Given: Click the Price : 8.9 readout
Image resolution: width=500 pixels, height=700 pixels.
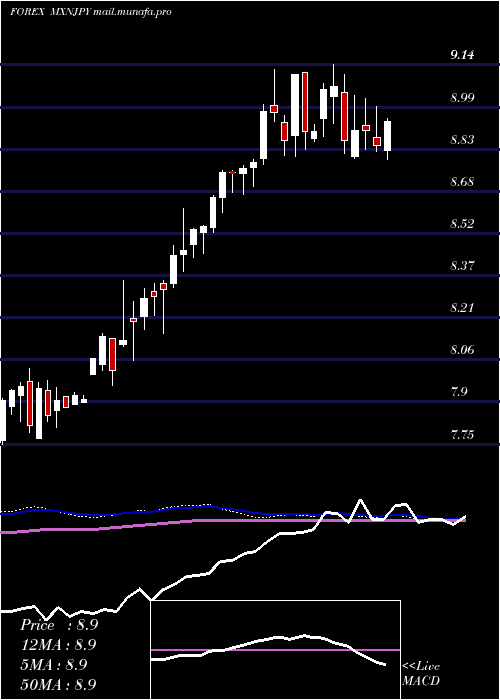Looking at the screenshot, I should tap(59, 625).
